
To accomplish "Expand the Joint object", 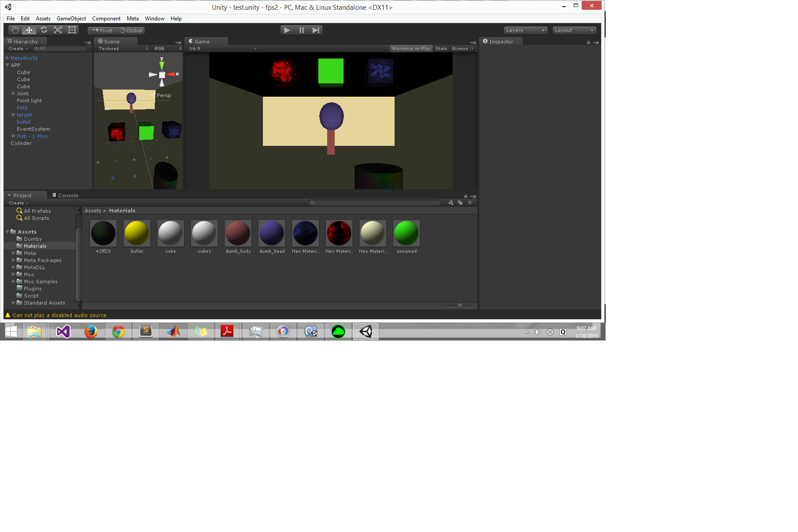I will point(14,94).
